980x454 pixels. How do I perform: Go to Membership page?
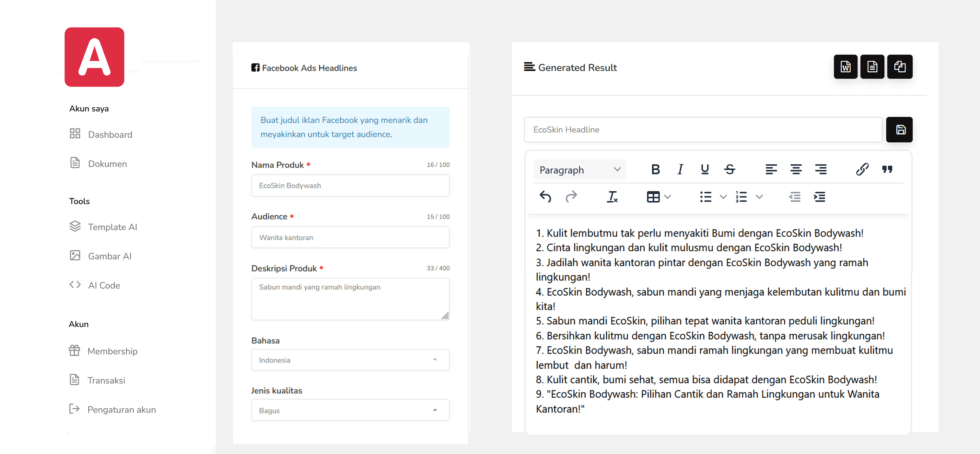click(x=112, y=351)
